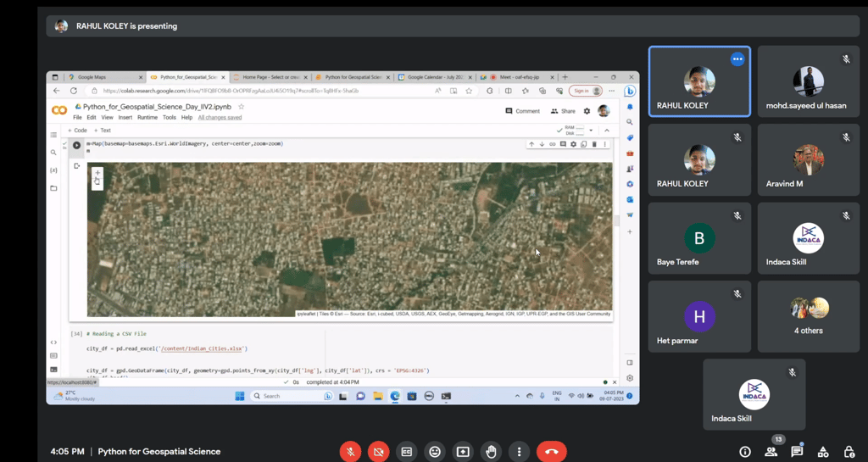This screenshot has height=462, width=868.
Task: Send a reaction with the emoji button
Action: coord(435,452)
